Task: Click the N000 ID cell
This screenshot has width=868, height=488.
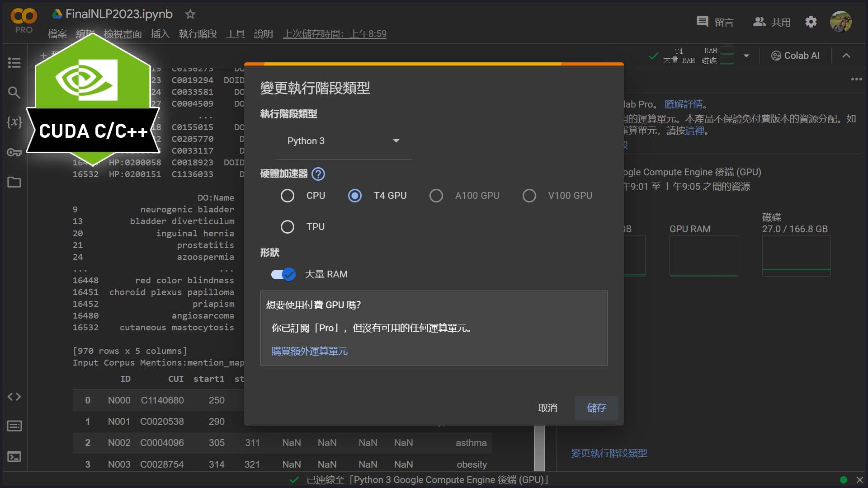Action: pos(119,400)
